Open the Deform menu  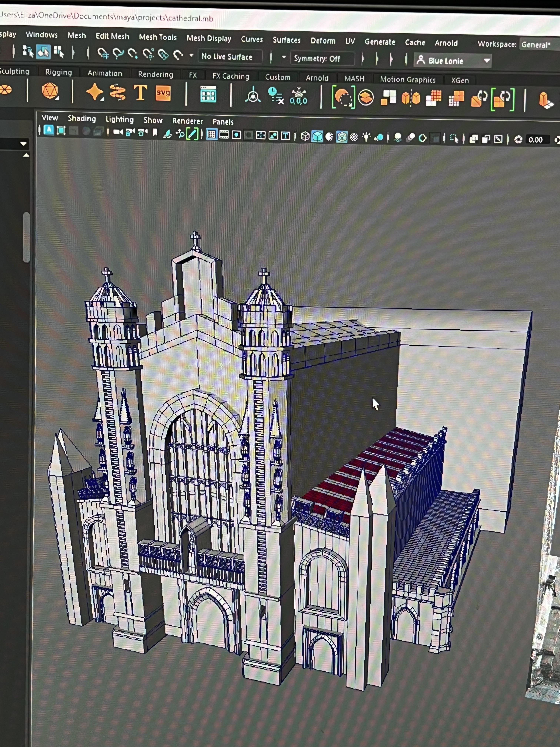[x=323, y=41]
